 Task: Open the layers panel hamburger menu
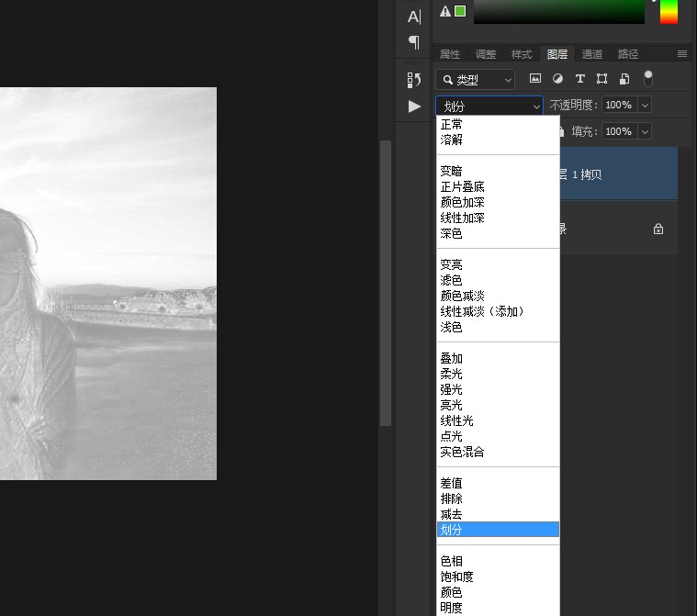point(682,54)
